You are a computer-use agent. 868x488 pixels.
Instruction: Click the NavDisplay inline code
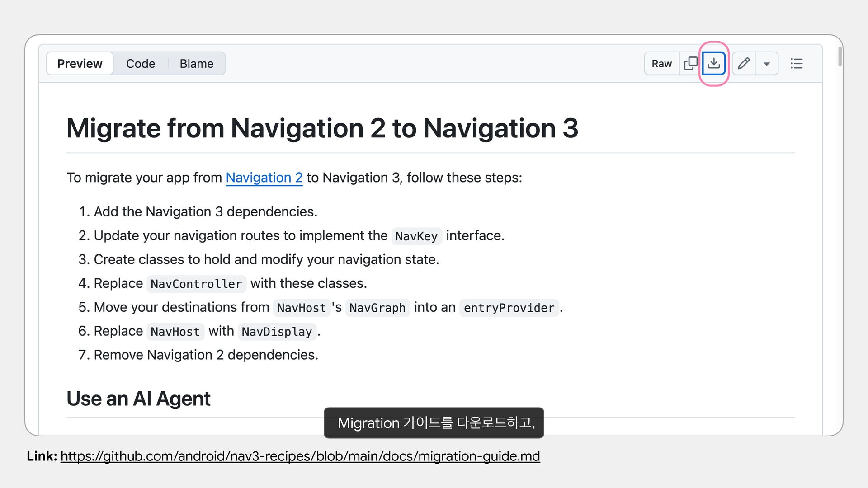click(277, 332)
